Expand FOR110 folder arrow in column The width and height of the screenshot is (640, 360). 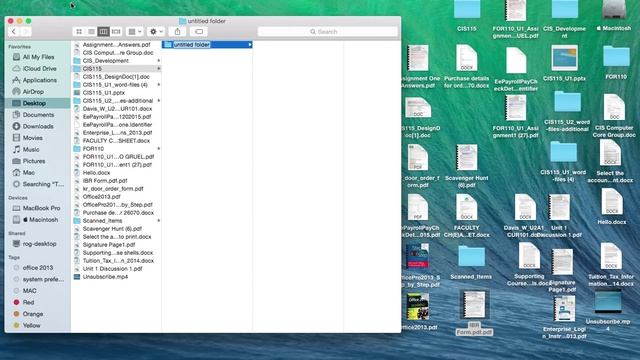point(158,149)
